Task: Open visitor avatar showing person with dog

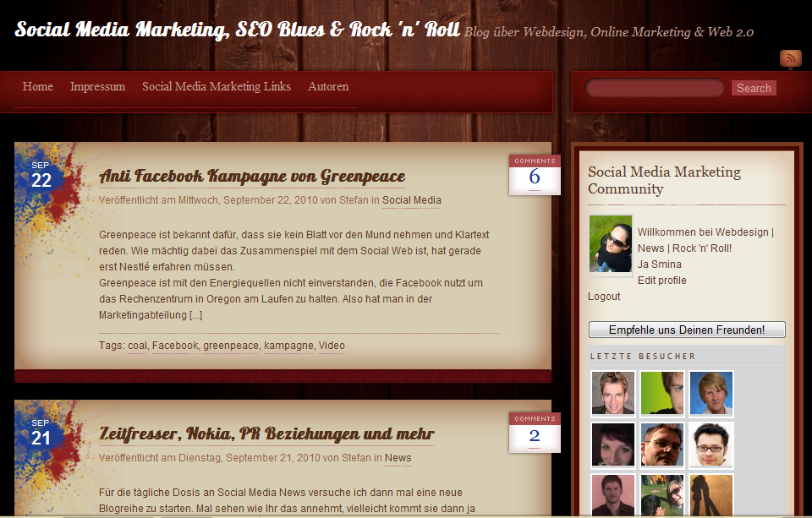Action: pyautogui.click(x=661, y=494)
